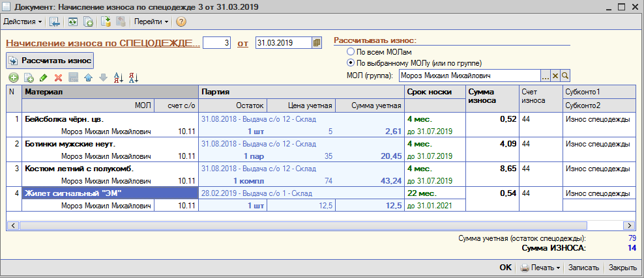Expand the Перейти dropdown menu
Image resolution: width=644 pixels, height=278 pixels.
pyautogui.click(x=151, y=21)
